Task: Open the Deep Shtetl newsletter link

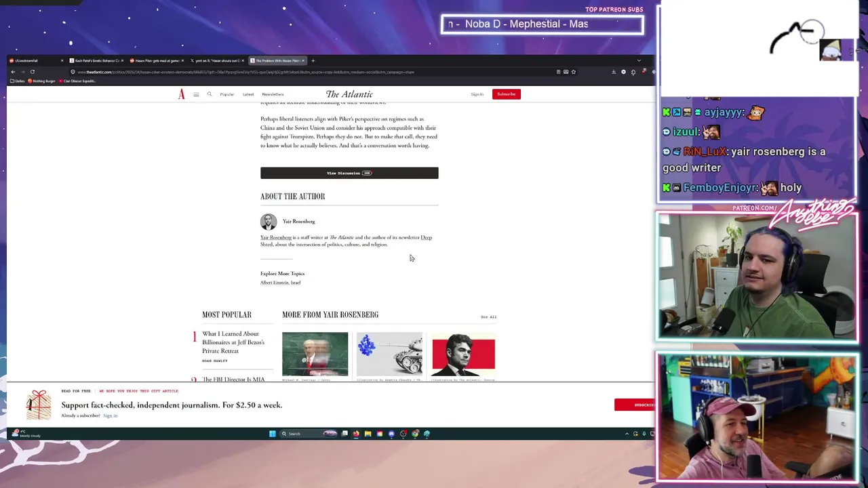Action: pos(427,237)
